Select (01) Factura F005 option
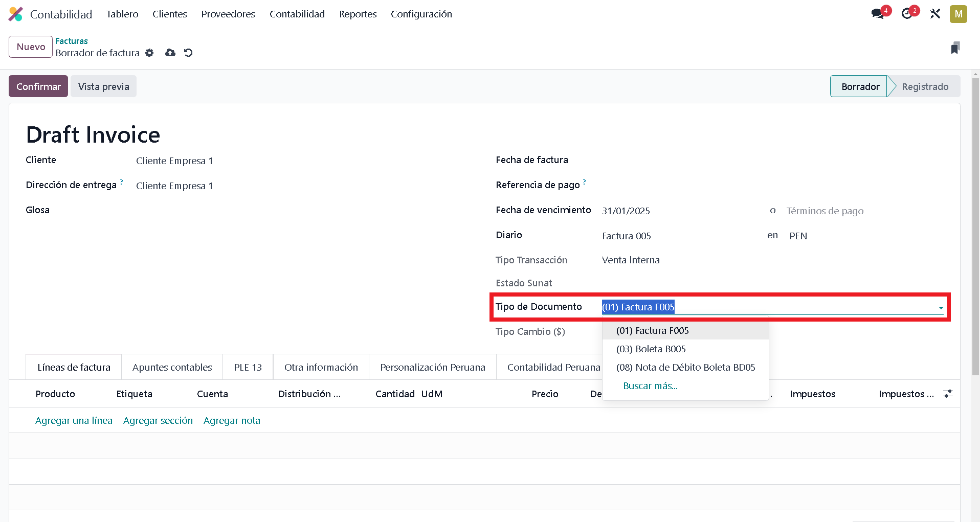Image resolution: width=980 pixels, height=522 pixels. pyautogui.click(x=685, y=331)
